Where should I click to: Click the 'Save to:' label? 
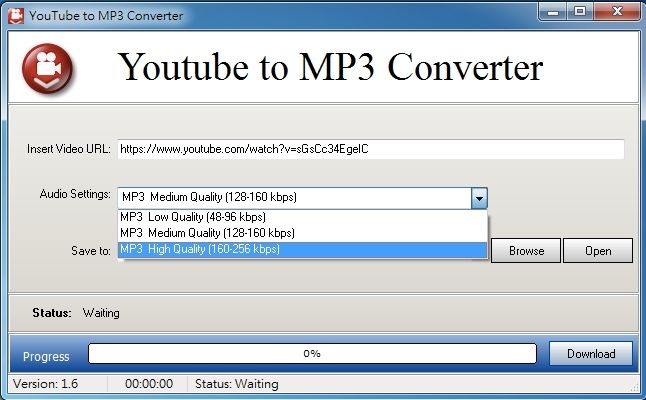91,251
